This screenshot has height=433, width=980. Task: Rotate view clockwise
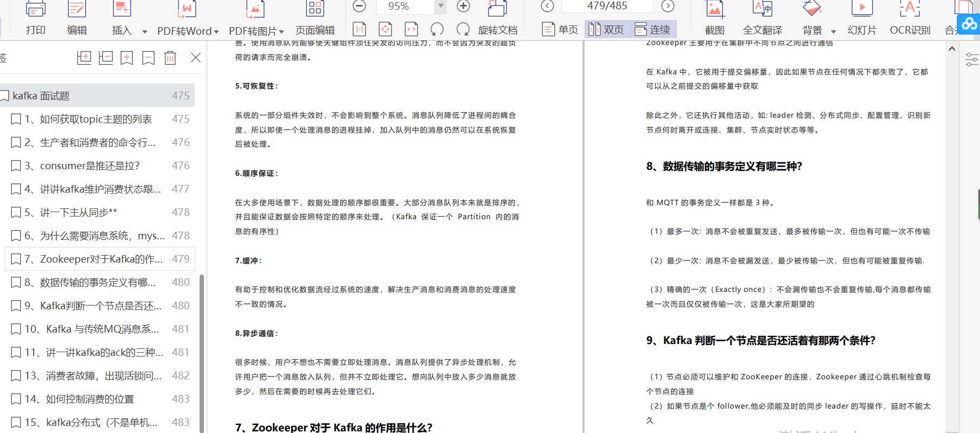[463, 29]
